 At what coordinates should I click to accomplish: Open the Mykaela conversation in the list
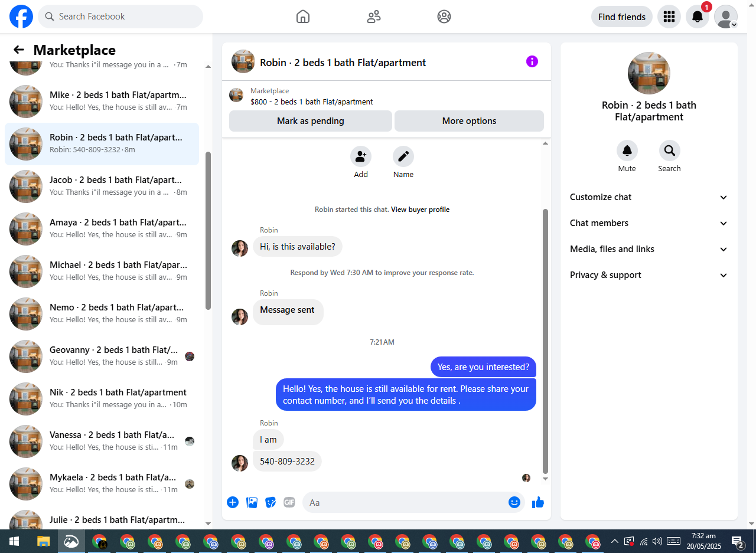(102, 484)
